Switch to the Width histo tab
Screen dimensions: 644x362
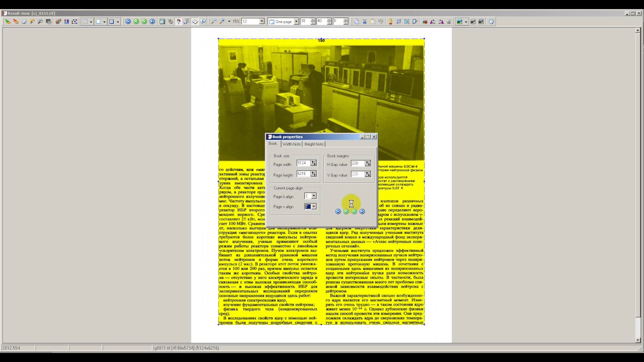point(291,144)
